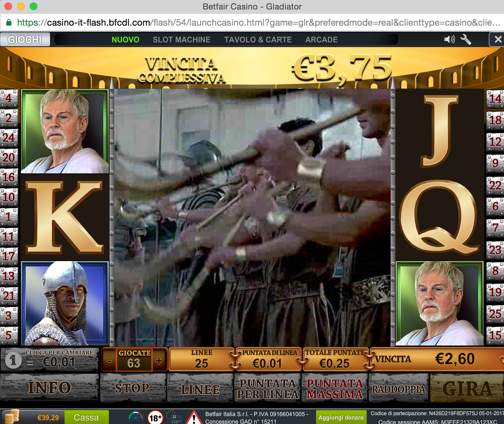Select payline 20 marker on left
This screenshot has height=424, width=504.
click(x=9, y=158)
